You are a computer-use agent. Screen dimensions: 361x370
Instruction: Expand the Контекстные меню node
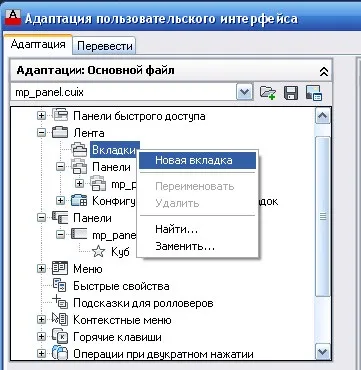pyautogui.click(x=41, y=320)
